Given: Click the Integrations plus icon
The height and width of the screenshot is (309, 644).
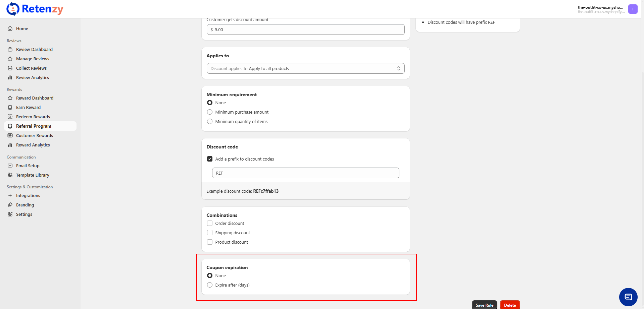Looking at the screenshot, I should tap(10, 196).
